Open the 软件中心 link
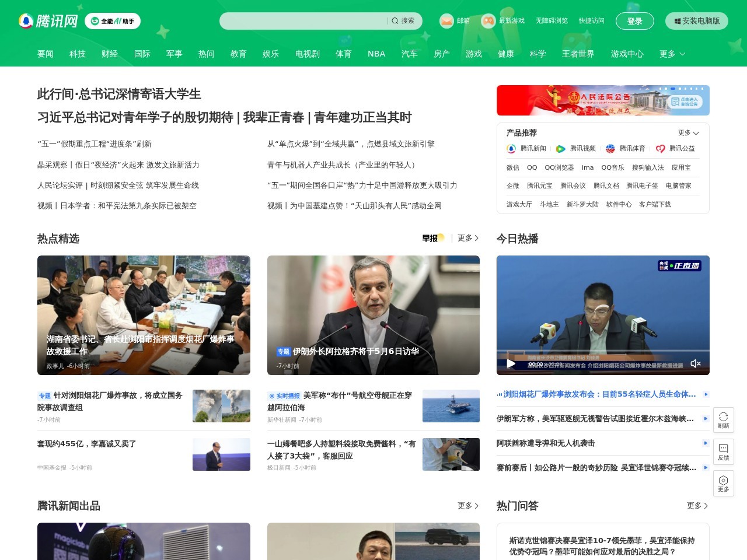 (x=619, y=204)
